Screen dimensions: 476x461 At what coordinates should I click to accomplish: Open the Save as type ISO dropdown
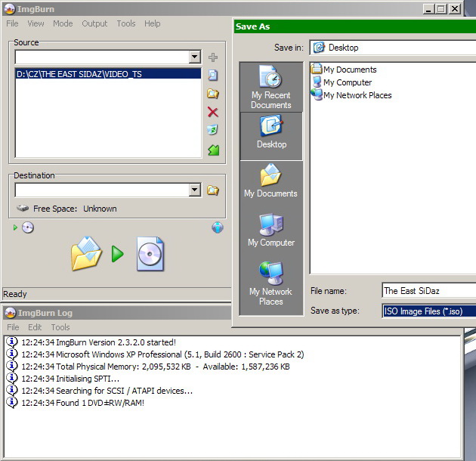pos(428,311)
